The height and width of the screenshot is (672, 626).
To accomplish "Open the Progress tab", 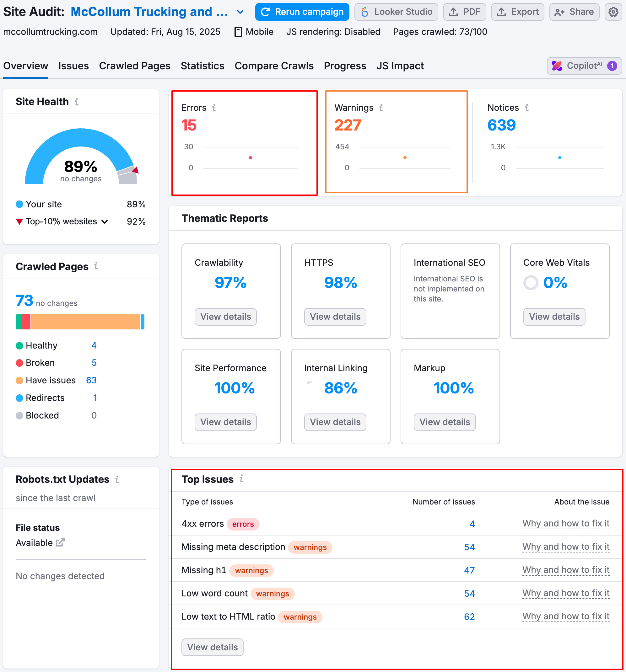I will pos(345,66).
